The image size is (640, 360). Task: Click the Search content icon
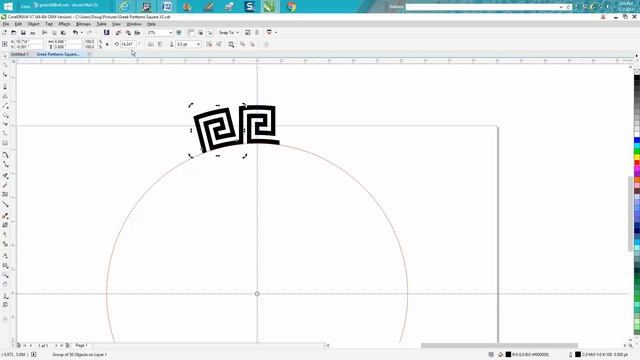point(106,33)
